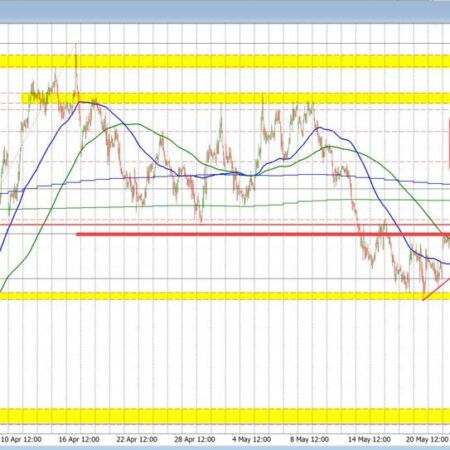Click the thin red horizontal line above thick one

pyautogui.click(x=225, y=225)
